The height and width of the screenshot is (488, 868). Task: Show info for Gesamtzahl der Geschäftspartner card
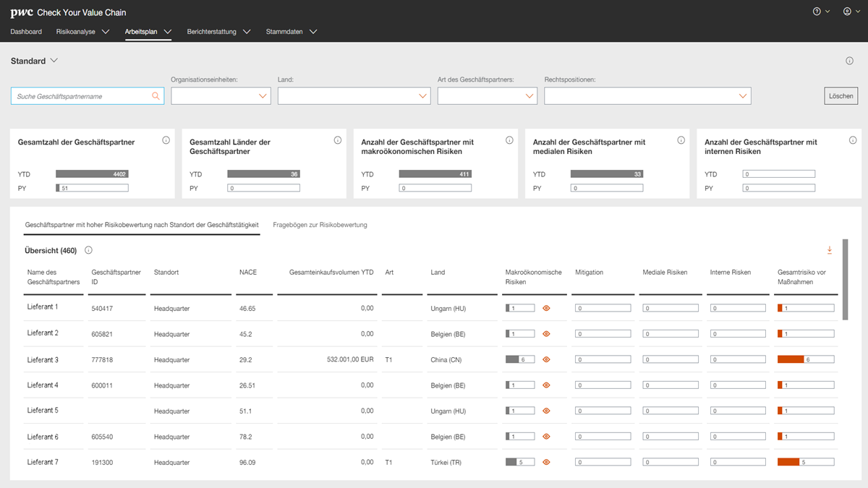point(166,140)
